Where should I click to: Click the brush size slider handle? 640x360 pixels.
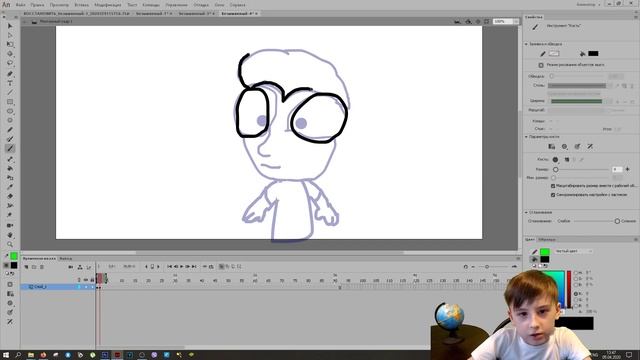[x=556, y=169]
